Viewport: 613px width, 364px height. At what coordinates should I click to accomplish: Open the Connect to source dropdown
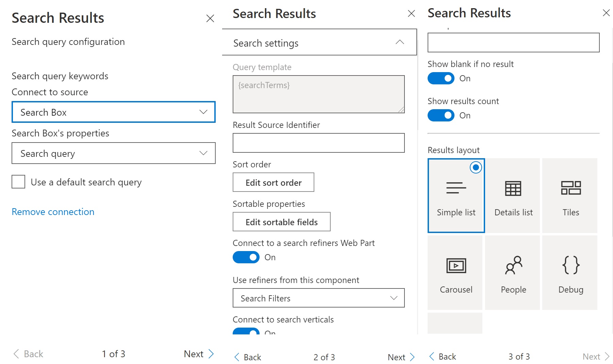point(113,112)
